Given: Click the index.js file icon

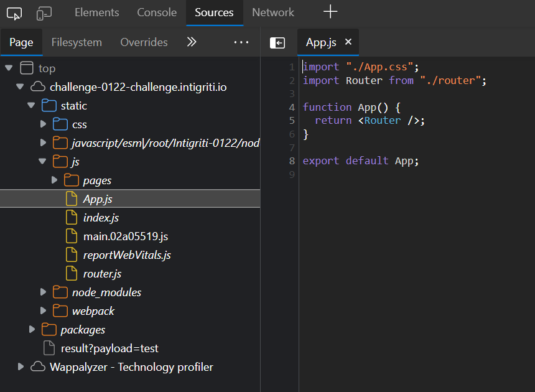Looking at the screenshot, I should (x=72, y=218).
